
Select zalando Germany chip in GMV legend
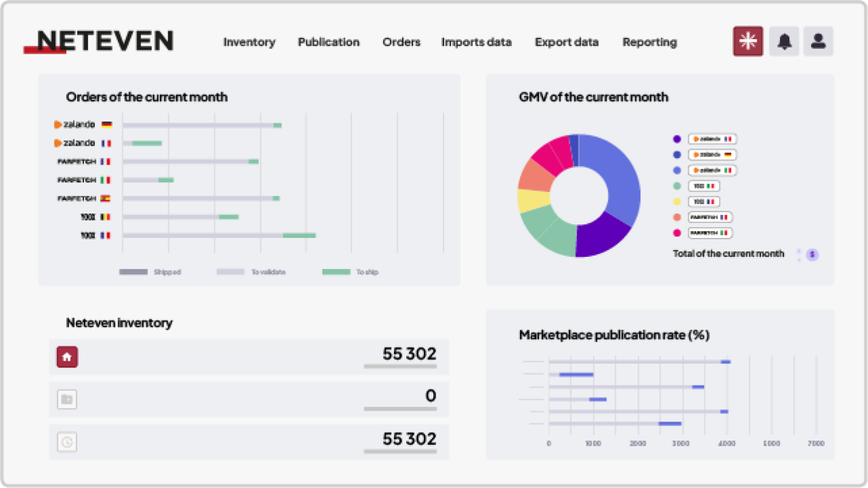point(713,155)
